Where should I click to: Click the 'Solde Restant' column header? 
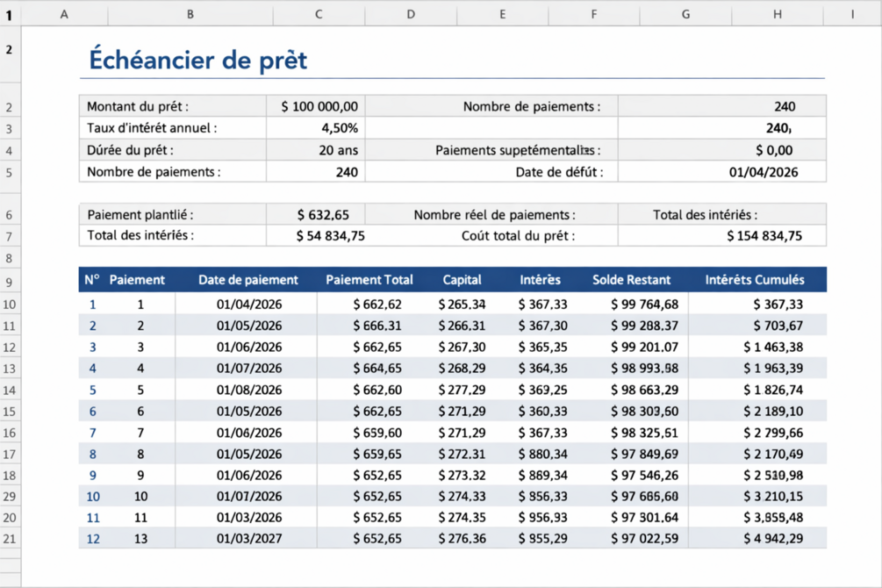tap(631, 280)
